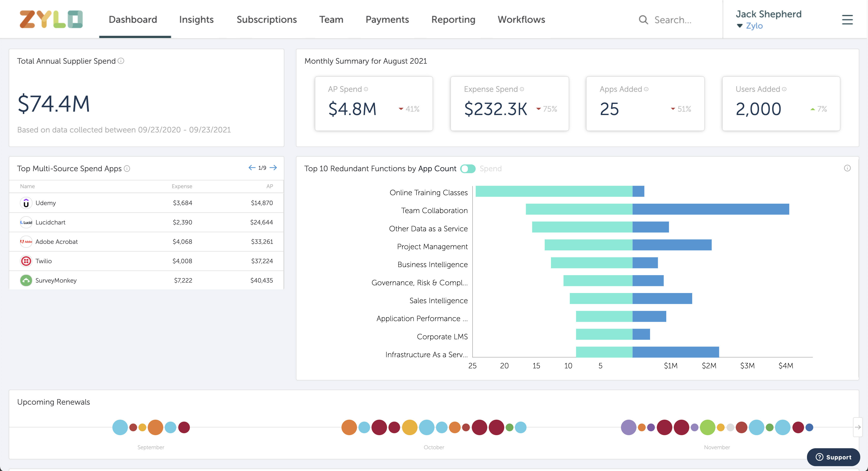Click Total Annual Supplier Spend info icon

click(121, 61)
